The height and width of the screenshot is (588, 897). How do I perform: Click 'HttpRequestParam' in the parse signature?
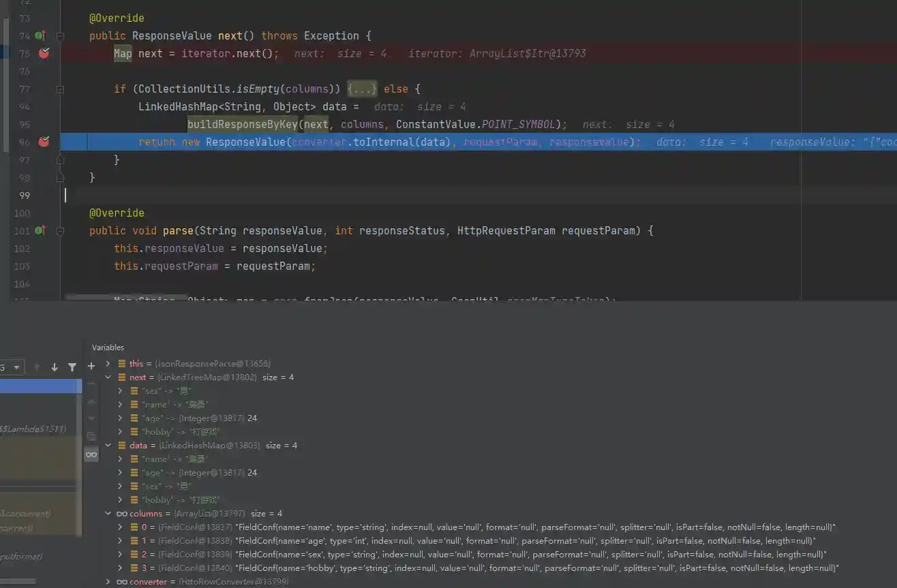506,230
